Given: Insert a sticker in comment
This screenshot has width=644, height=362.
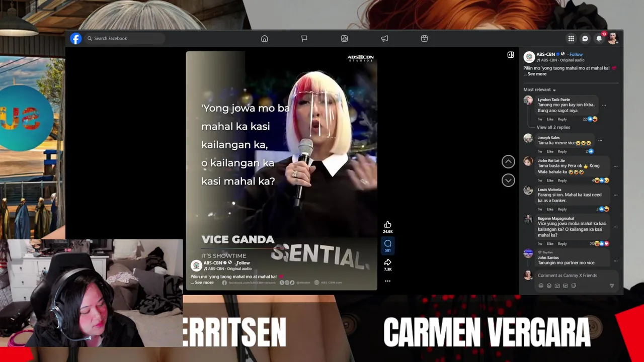Looking at the screenshot, I should coord(574,286).
